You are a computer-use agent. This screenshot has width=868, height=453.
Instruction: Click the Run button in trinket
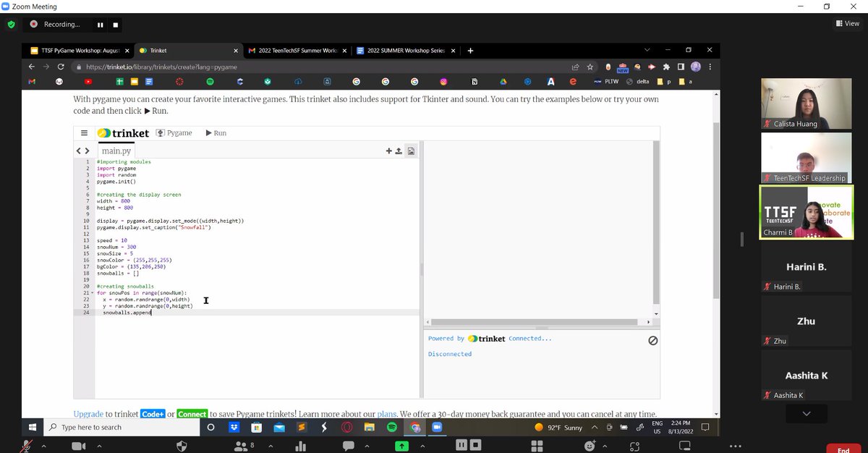pyautogui.click(x=216, y=133)
